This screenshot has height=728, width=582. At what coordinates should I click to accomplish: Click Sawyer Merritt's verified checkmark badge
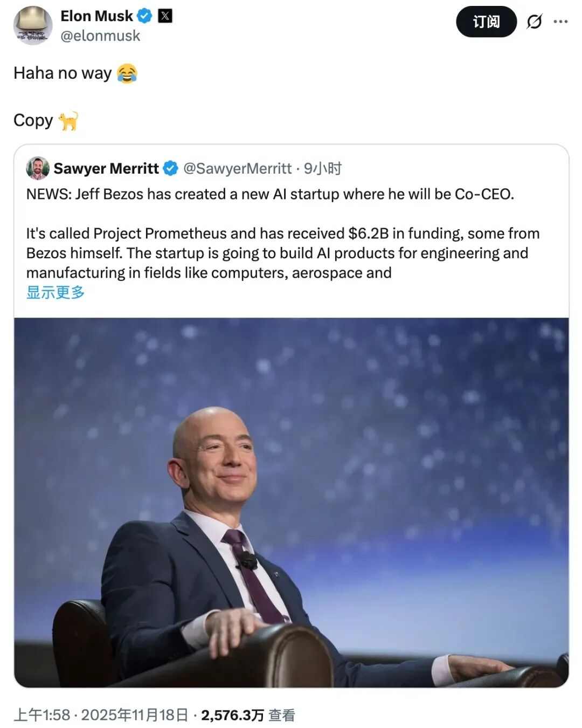tap(170, 168)
